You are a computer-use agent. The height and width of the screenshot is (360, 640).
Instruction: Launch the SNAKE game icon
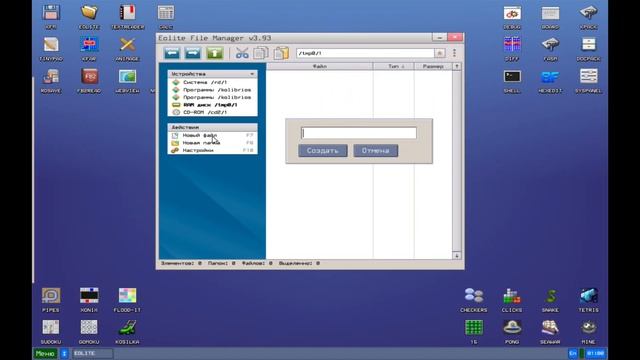pyautogui.click(x=550, y=300)
